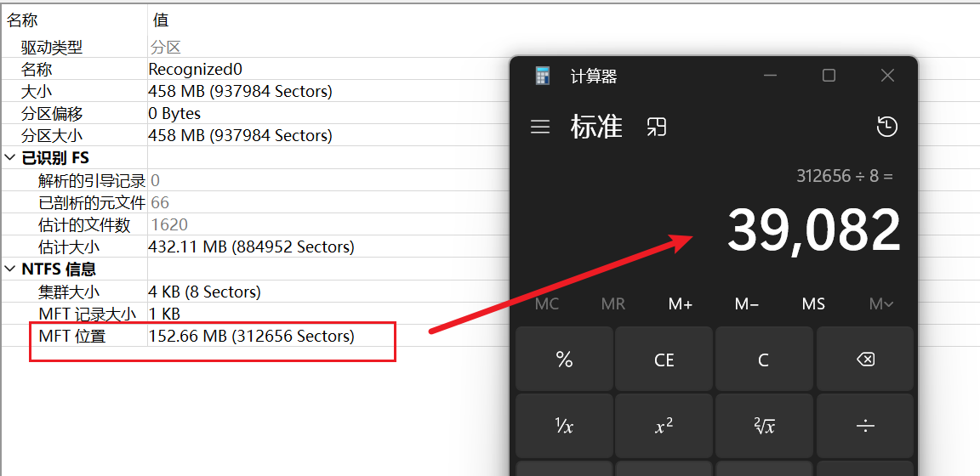Select the 分区大小 row label
The width and height of the screenshot is (980, 476).
point(52,135)
